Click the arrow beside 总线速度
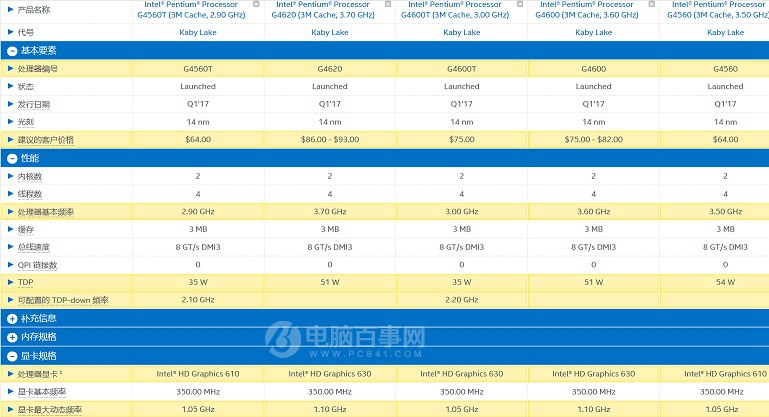 point(10,247)
